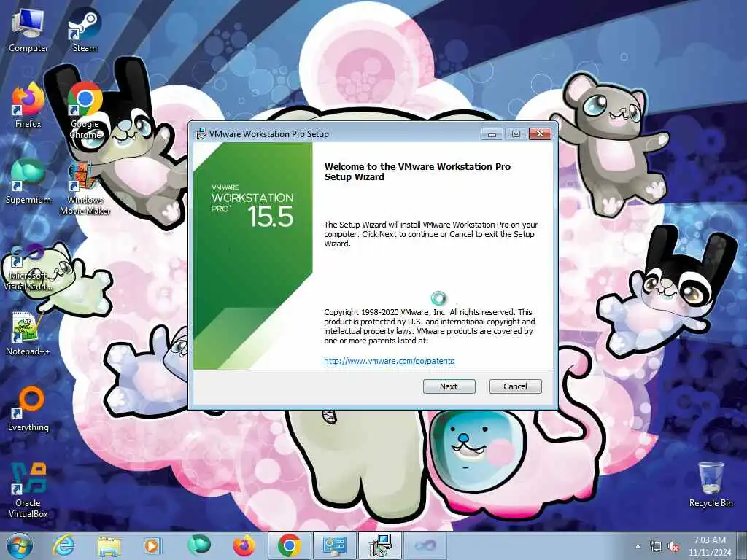Switch to Chrome in the taskbar
The width and height of the screenshot is (747, 560).
coord(289,545)
